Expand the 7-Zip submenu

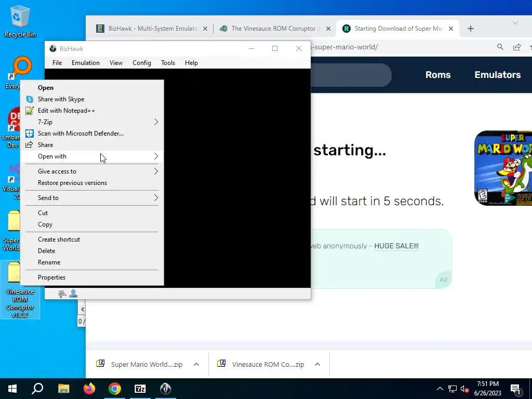pos(91,122)
